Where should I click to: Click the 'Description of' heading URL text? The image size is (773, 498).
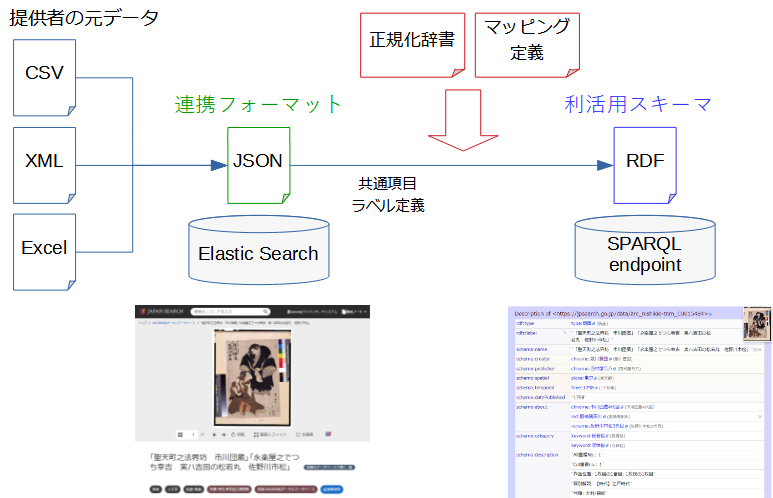611,314
